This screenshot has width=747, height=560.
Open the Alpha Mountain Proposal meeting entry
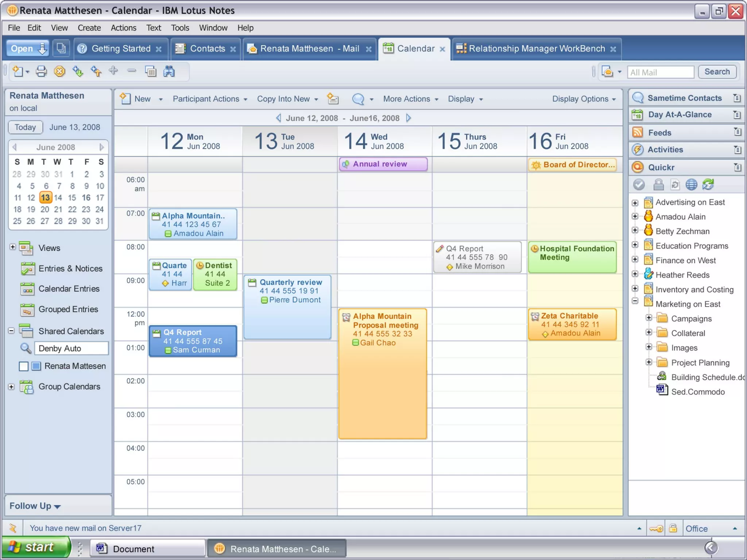point(383,374)
